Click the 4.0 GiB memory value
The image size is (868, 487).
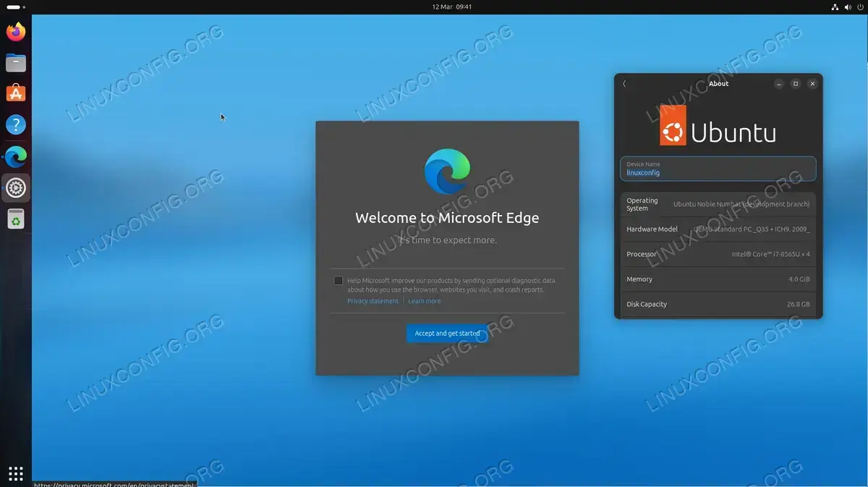(799, 279)
